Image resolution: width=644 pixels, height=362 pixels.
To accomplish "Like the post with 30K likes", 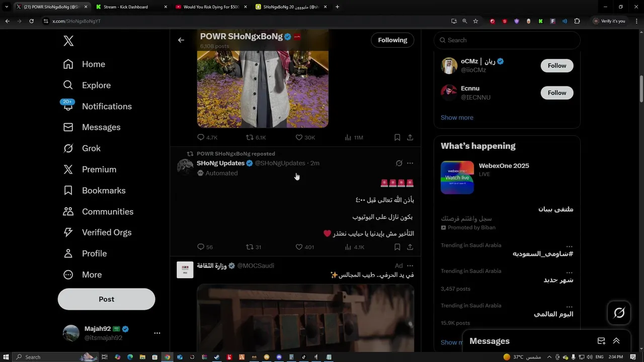I will click(305, 137).
